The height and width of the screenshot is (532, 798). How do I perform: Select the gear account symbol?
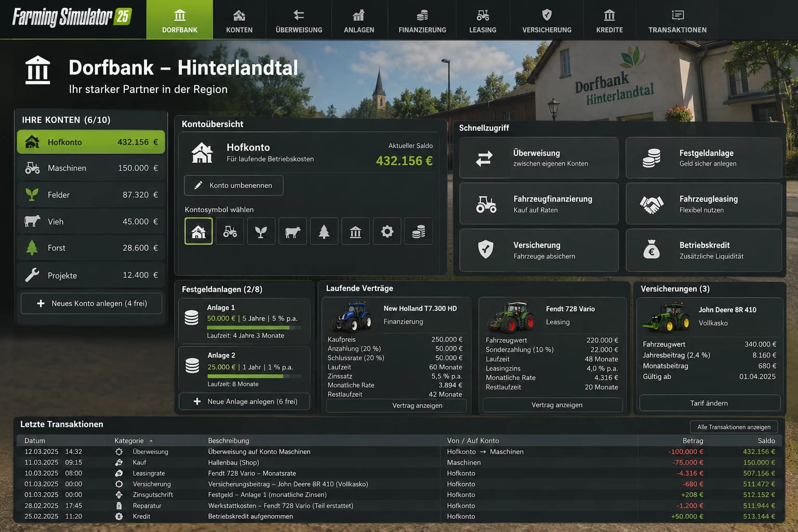(387, 231)
